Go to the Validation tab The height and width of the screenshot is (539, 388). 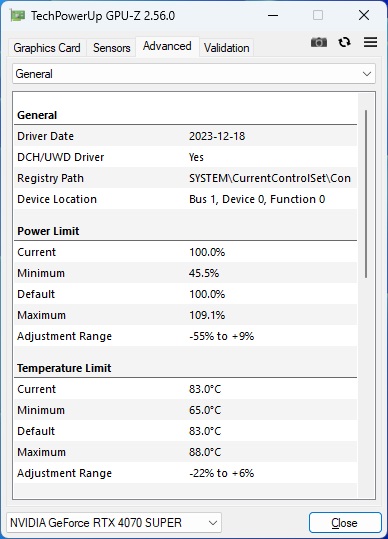226,48
